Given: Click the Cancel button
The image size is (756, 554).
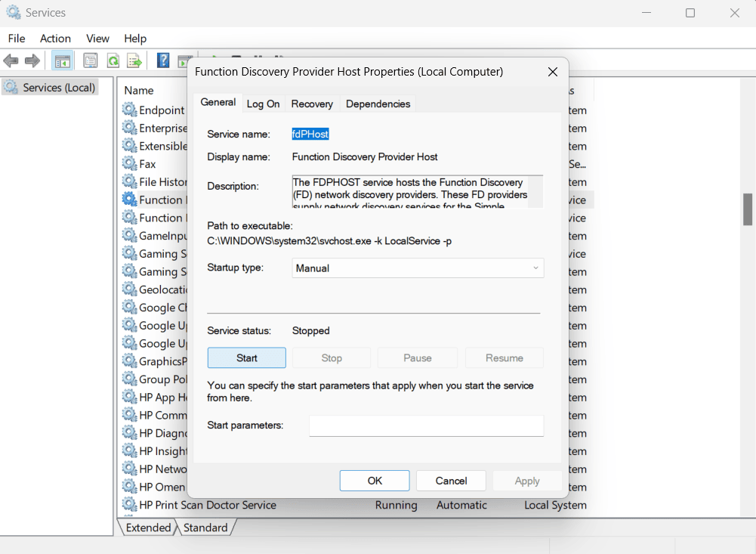Looking at the screenshot, I should (451, 480).
